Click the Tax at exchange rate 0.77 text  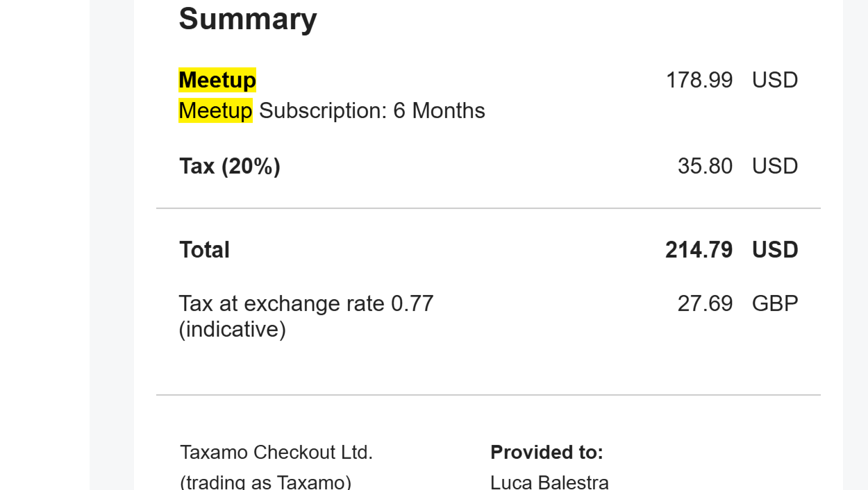coord(306,304)
